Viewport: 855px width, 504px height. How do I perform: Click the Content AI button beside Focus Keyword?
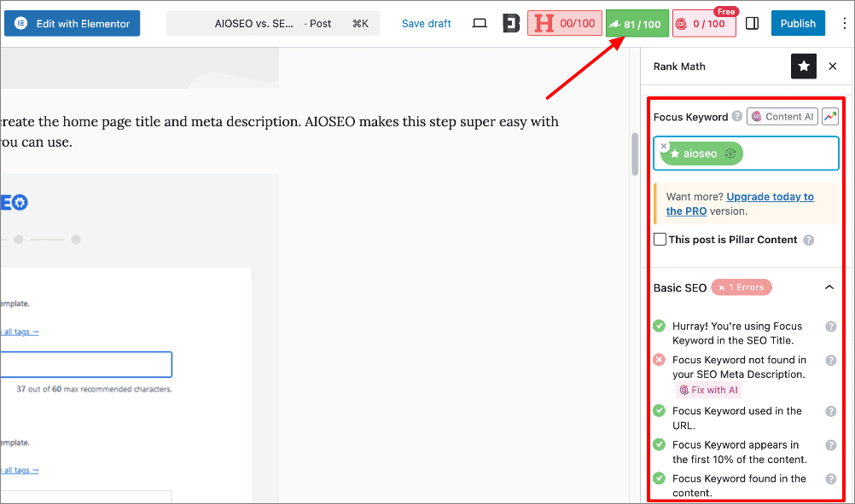pos(782,116)
